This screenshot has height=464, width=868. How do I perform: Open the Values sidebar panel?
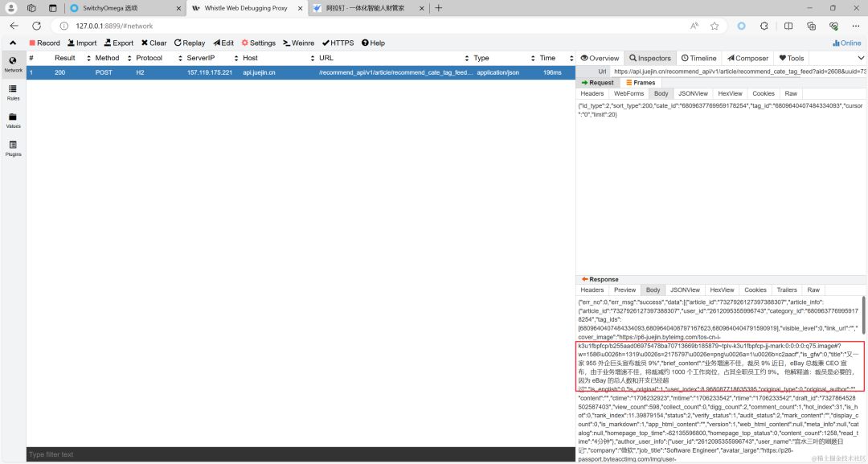click(13, 120)
